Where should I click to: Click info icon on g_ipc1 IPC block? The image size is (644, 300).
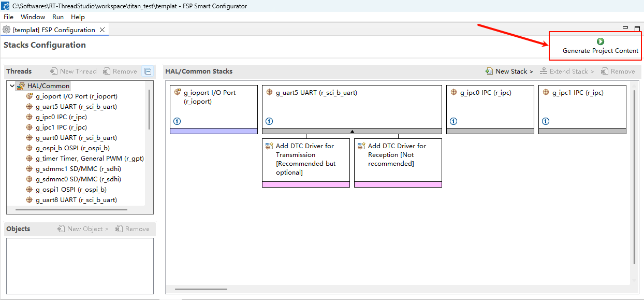pos(546,121)
